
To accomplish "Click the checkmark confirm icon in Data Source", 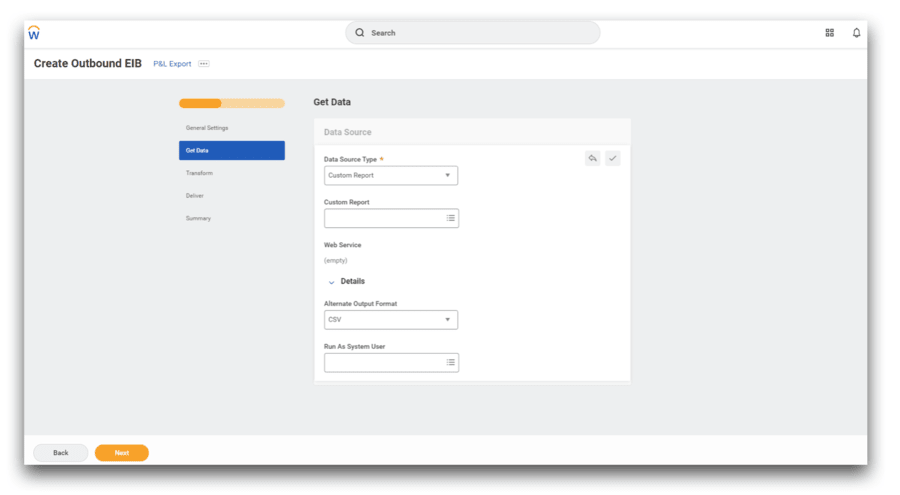I will [x=612, y=158].
